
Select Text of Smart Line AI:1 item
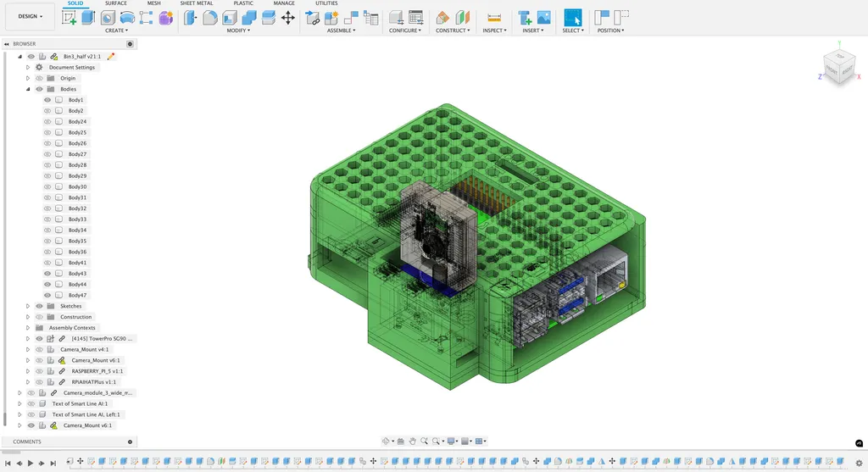(x=80, y=403)
